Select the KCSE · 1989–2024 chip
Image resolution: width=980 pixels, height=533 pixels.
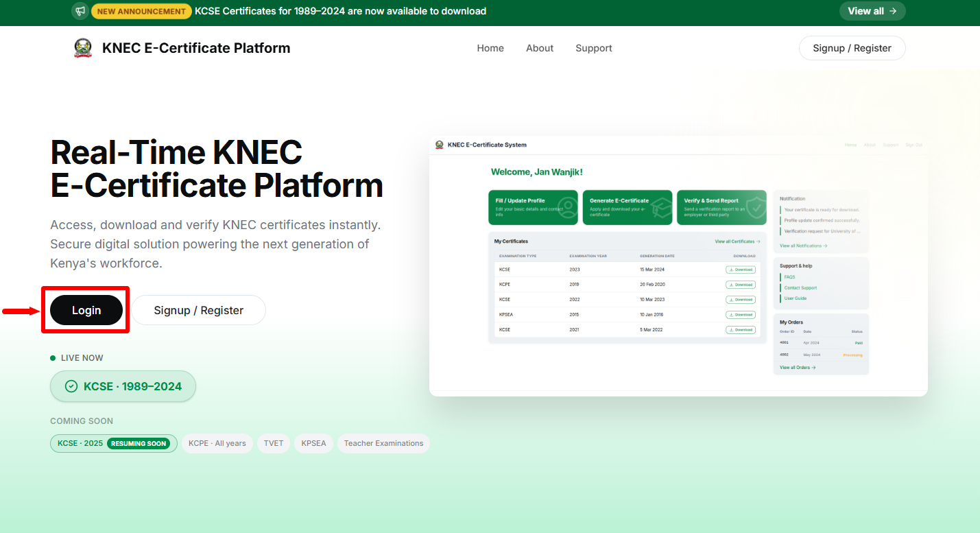123,386
